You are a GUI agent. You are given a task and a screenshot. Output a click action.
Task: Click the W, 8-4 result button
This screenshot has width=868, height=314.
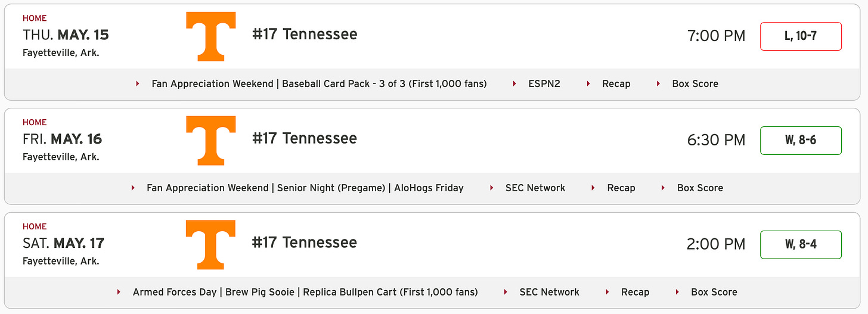point(801,245)
